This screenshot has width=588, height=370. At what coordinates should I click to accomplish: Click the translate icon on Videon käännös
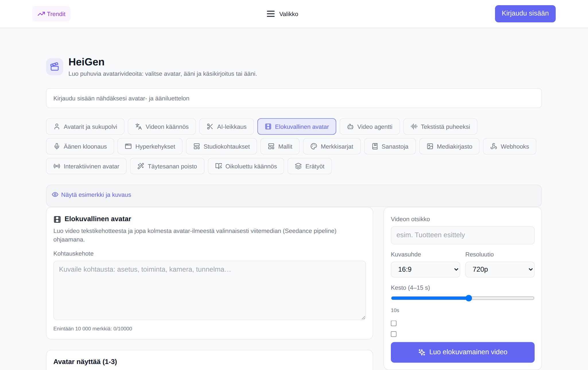point(139,126)
